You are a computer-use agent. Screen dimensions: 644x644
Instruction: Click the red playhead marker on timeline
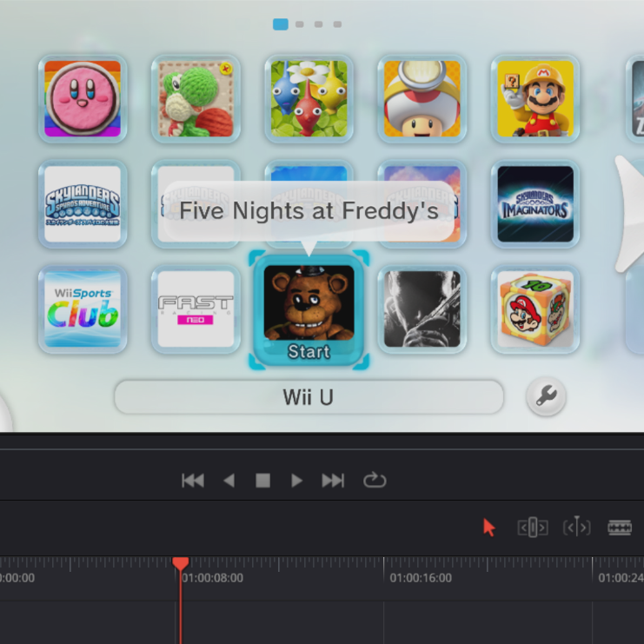181,564
